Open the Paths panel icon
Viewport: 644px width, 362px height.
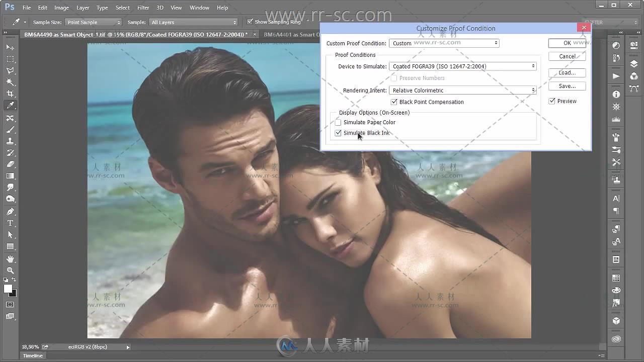pyautogui.click(x=634, y=89)
